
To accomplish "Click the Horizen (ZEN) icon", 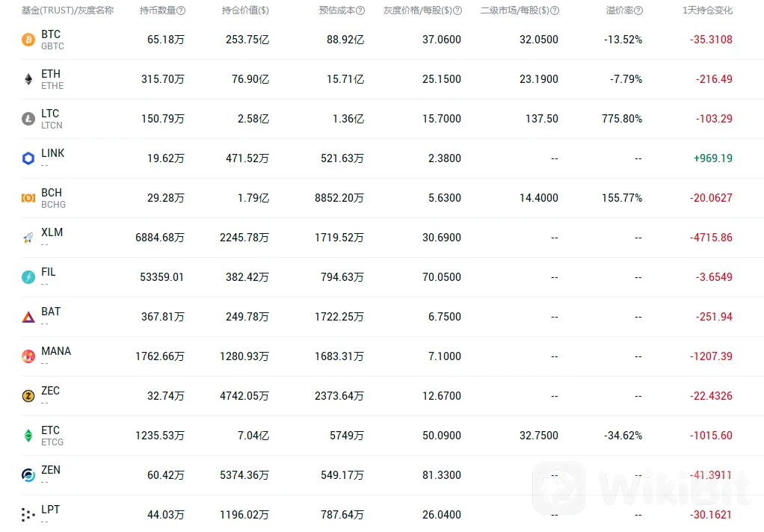I will (x=28, y=475).
